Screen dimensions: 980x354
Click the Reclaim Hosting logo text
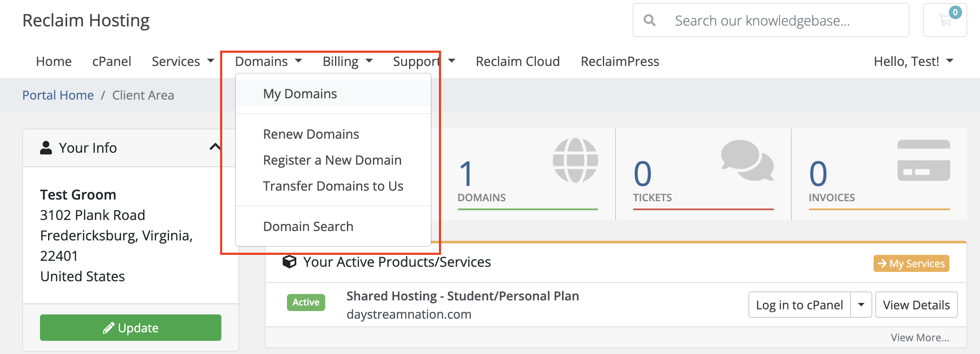coord(86,20)
